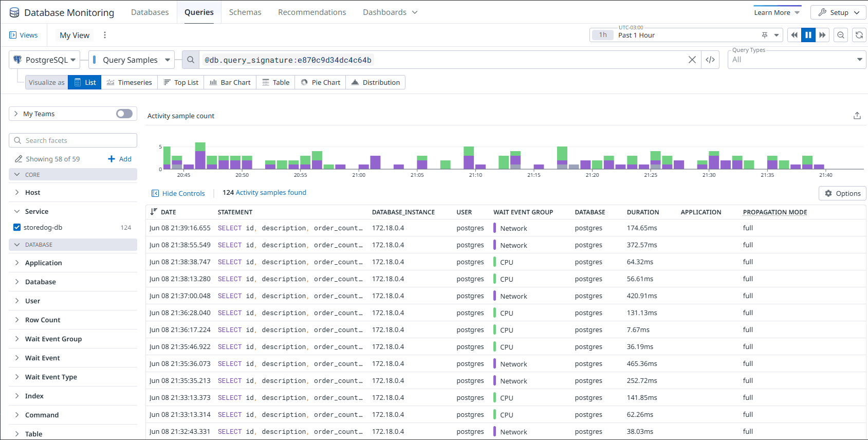Uncheck the storedog-db service checkbox
Image resolution: width=868 pixels, height=440 pixels.
[x=17, y=227]
